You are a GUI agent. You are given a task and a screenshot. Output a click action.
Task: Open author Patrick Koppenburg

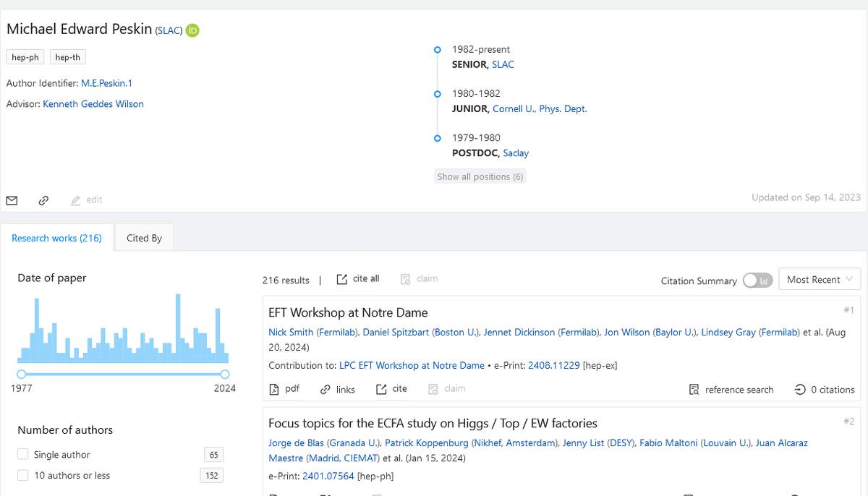coord(428,442)
